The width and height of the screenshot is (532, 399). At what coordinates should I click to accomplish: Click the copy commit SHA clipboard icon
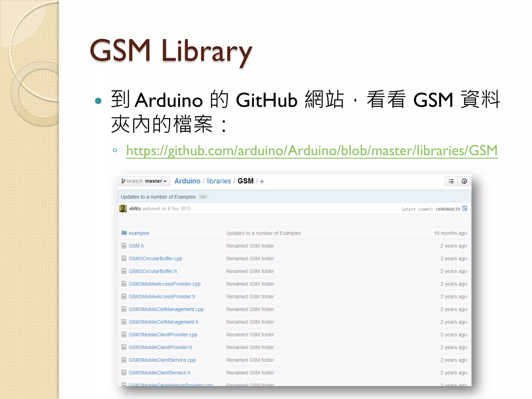pos(465,208)
